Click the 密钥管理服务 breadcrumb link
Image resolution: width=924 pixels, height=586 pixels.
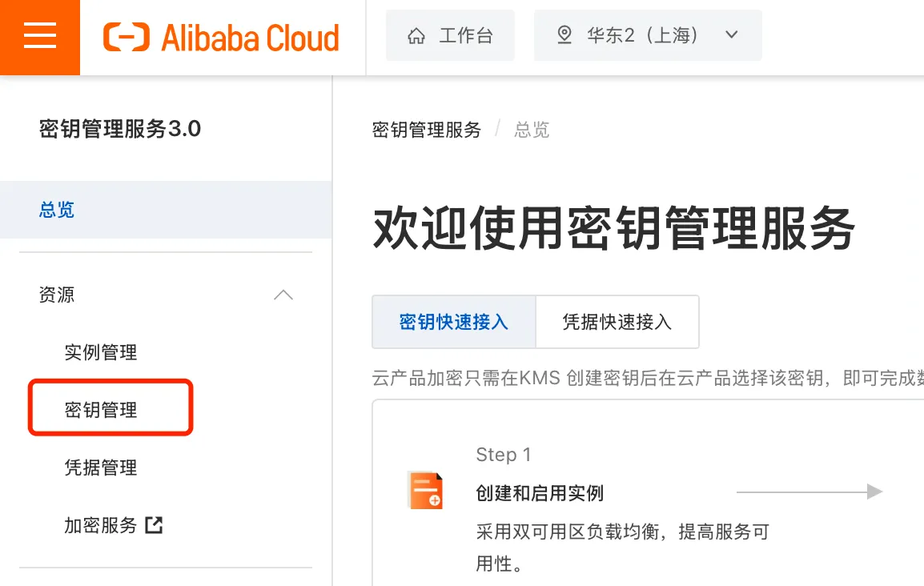pyautogui.click(x=427, y=130)
